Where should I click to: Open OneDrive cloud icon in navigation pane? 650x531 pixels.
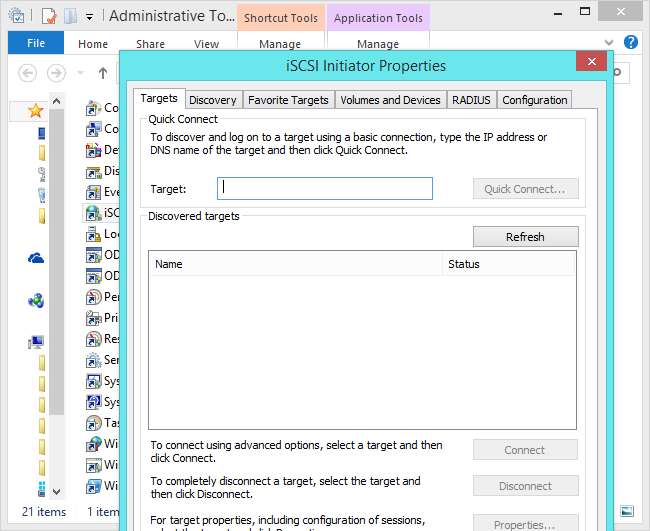tap(36, 258)
